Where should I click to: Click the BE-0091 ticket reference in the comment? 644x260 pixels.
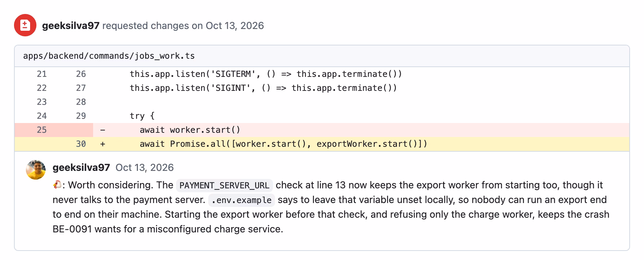point(72,229)
